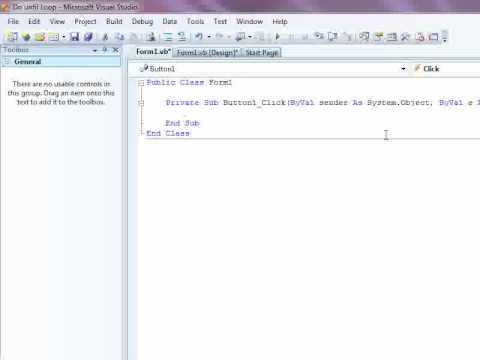The image size is (480, 360).
Task: Click the Step Into icon
Action: pyautogui.click(x=319, y=36)
